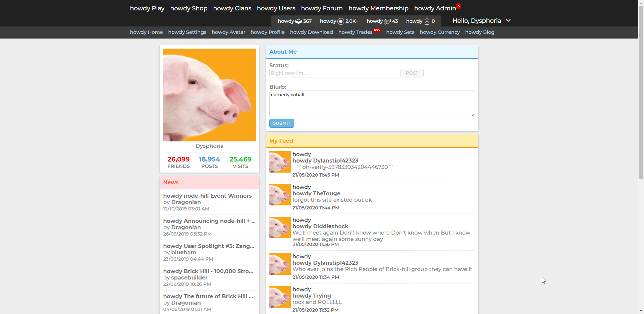Viewport: 644px width, 314px height.
Task: Click the Blurb textarea resize grip
Action: click(x=473, y=115)
